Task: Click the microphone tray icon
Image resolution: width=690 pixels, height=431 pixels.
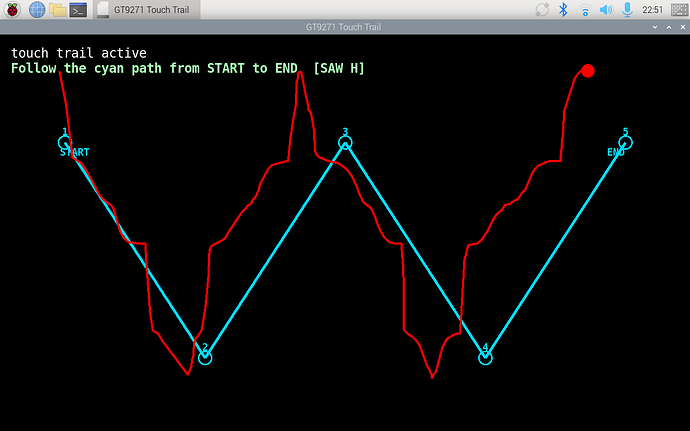Action: pos(627,10)
